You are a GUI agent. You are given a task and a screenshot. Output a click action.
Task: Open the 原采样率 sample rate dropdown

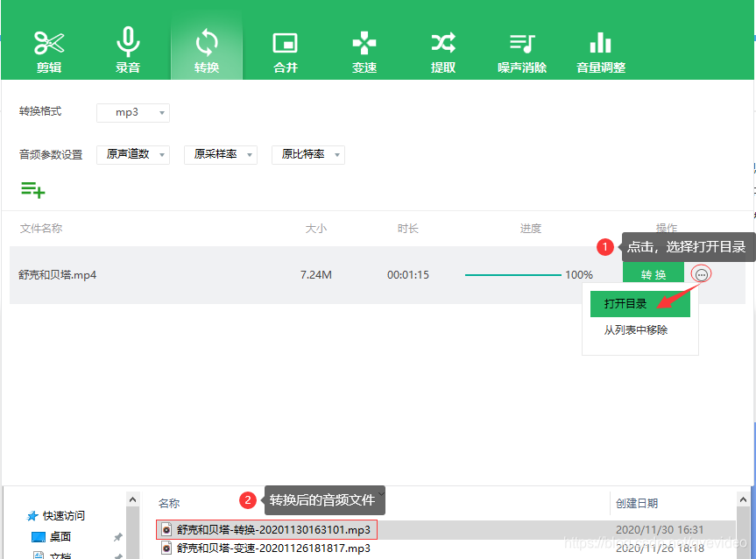click(221, 155)
